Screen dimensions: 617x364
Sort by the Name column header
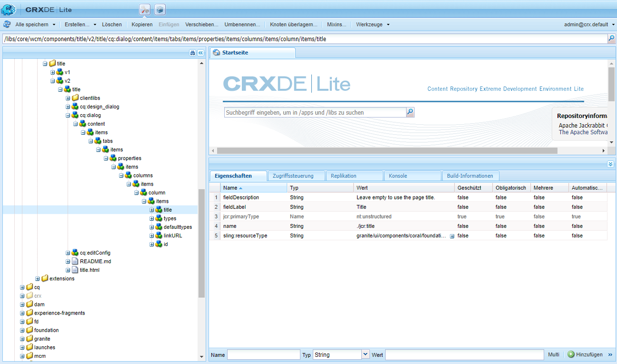pos(254,188)
